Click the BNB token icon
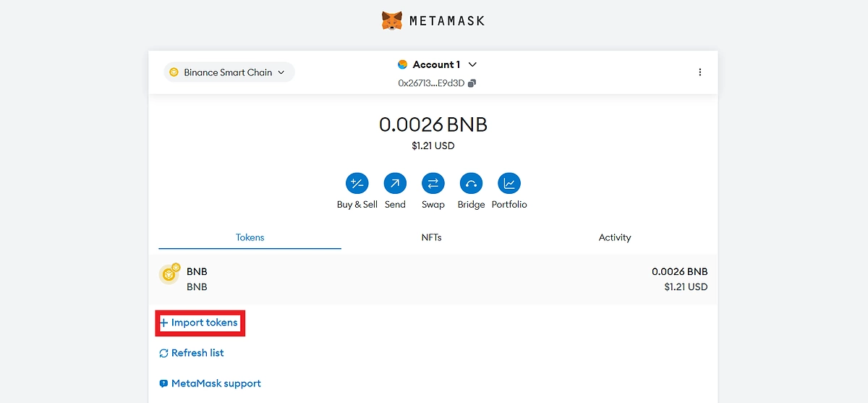This screenshot has width=868, height=403. pyautogui.click(x=169, y=274)
